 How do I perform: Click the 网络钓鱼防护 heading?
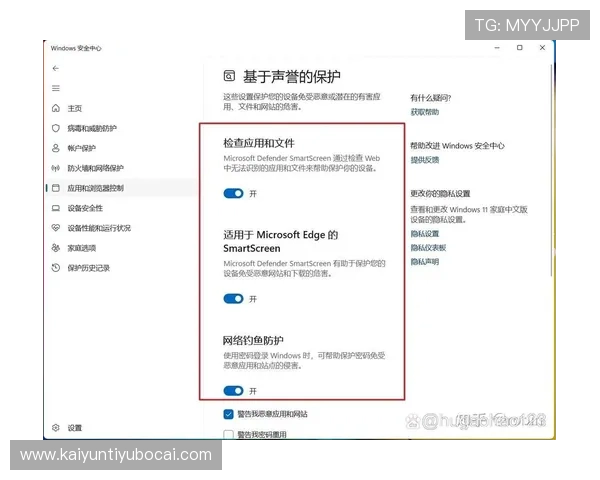[253, 340]
